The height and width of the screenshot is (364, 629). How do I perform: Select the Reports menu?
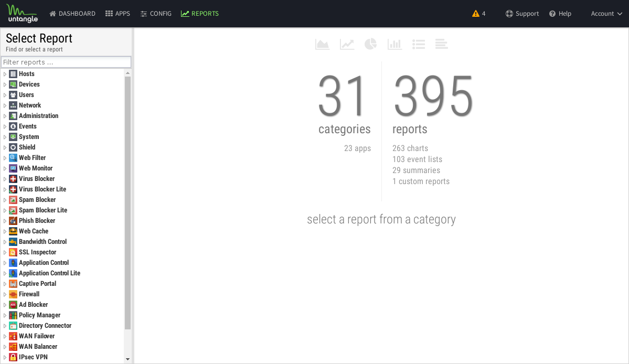pos(200,14)
